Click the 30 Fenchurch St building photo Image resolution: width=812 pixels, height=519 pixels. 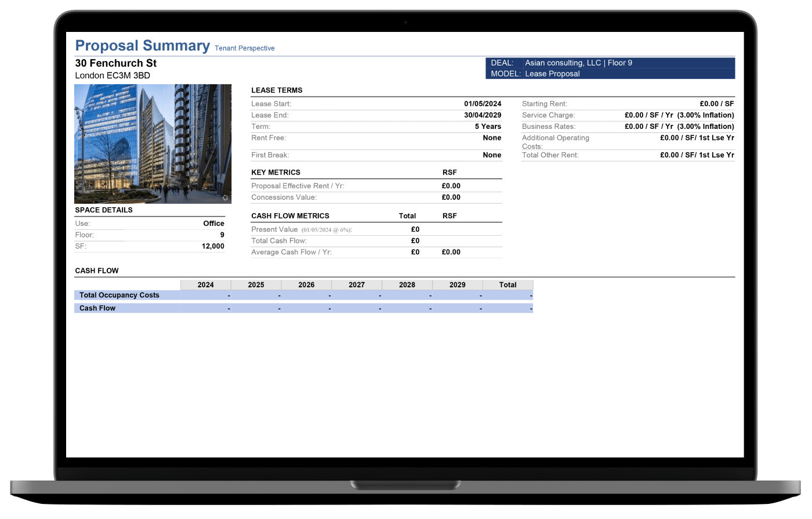153,143
